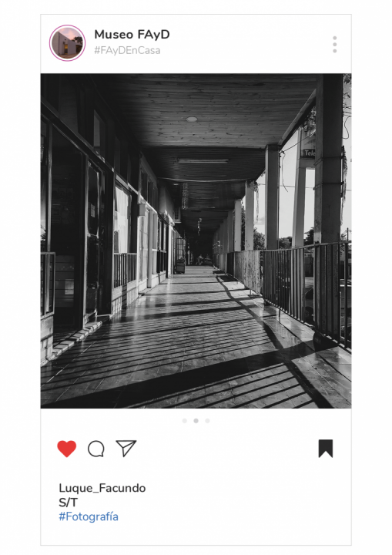392x555 pixels.
Task: Go to first carousel dot
Action: 185,421
